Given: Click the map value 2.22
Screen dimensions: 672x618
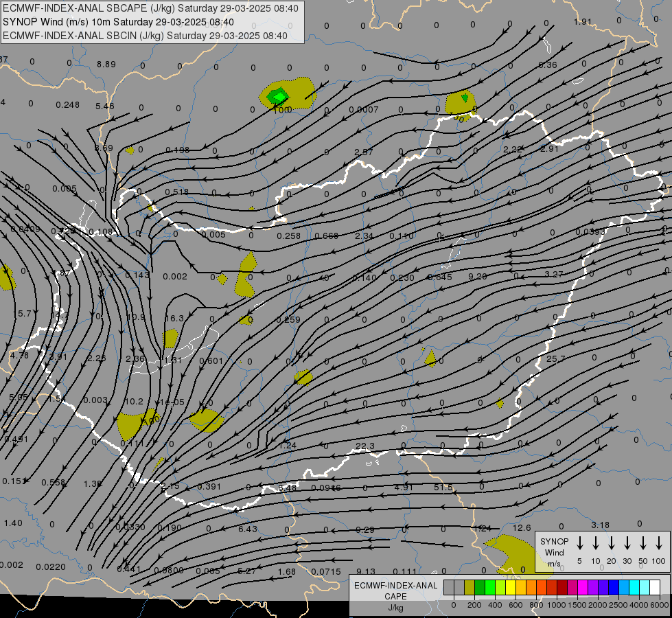Looking at the screenshot, I should pos(513,149).
